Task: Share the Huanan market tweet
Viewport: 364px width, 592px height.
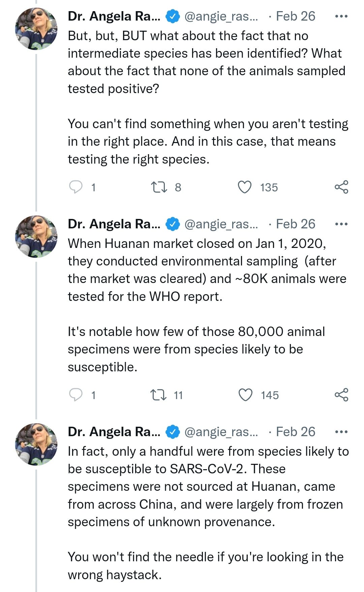Action: tap(341, 395)
